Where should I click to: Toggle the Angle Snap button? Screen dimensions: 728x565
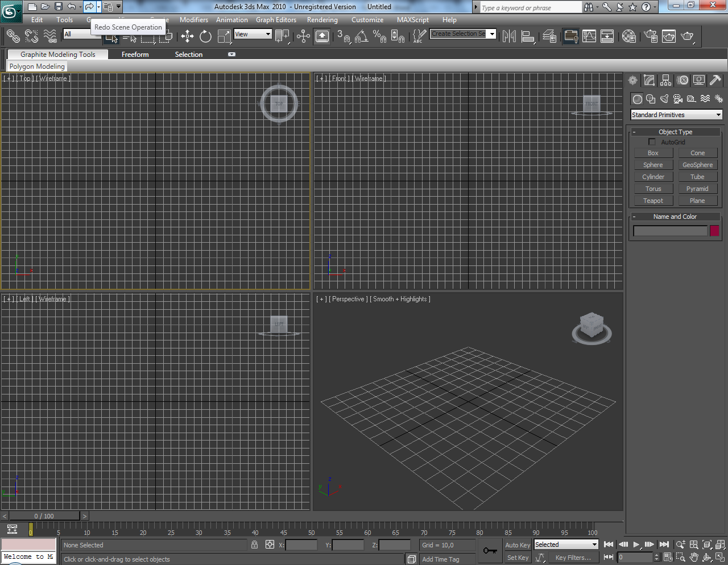[361, 36]
